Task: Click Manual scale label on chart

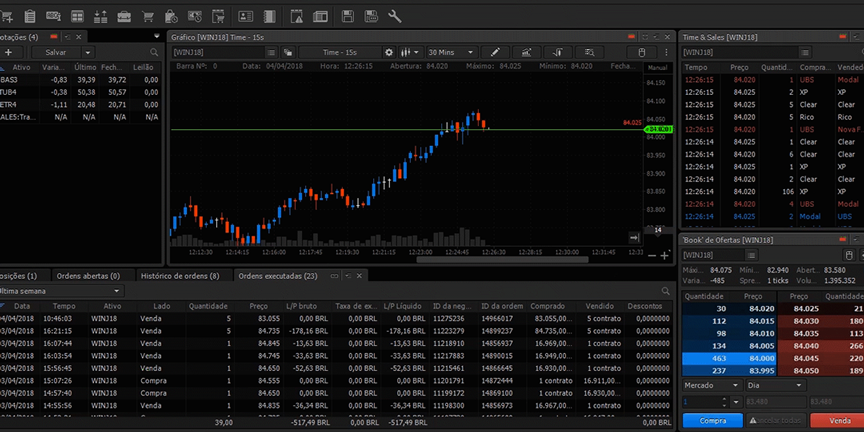Action: point(657,68)
